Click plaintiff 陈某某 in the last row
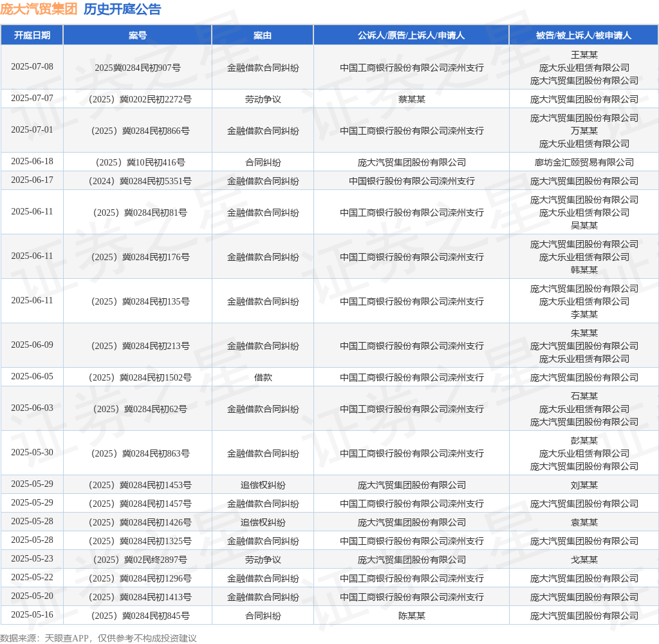Screen dimensions: 659x644 coord(411,616)
